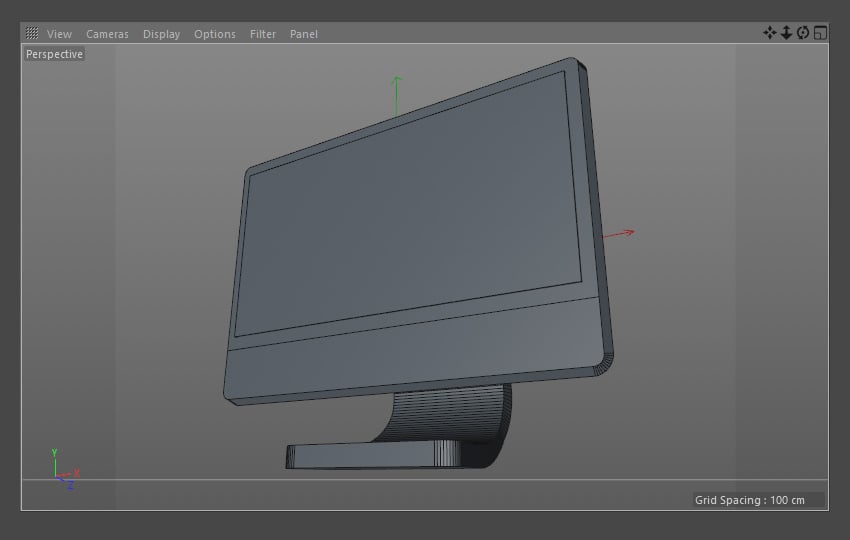
Task: Select the monitor screen panel of the model
Action: (409, 203)
